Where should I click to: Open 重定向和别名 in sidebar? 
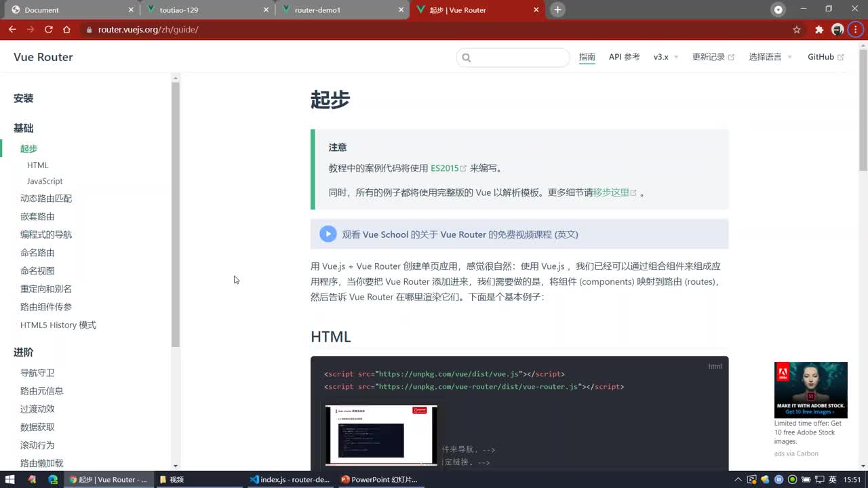pyautogui.click(x=46, y=289)
